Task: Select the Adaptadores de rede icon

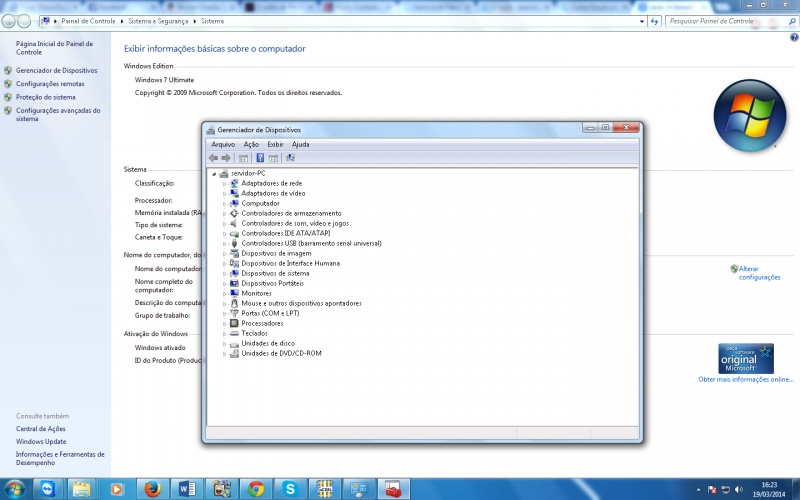Action: point(234,183)
